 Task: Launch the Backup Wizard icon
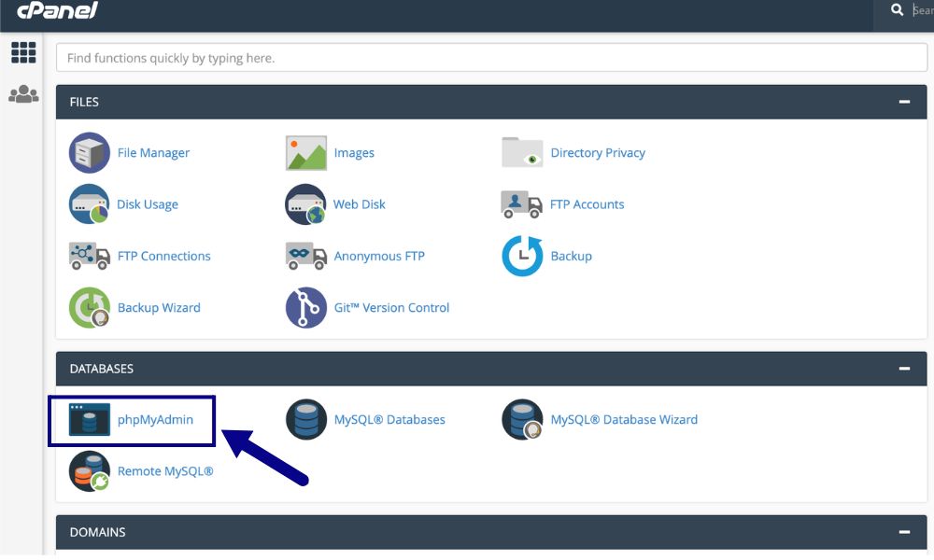(90, 308)
